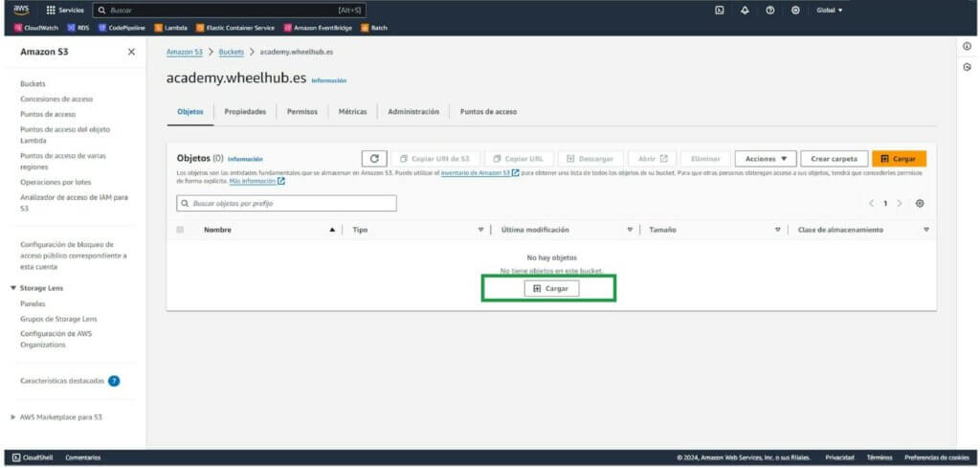Switch to the Propiedades tab
This screenshot has width=980, height=468.
click(x=245, y=112)
